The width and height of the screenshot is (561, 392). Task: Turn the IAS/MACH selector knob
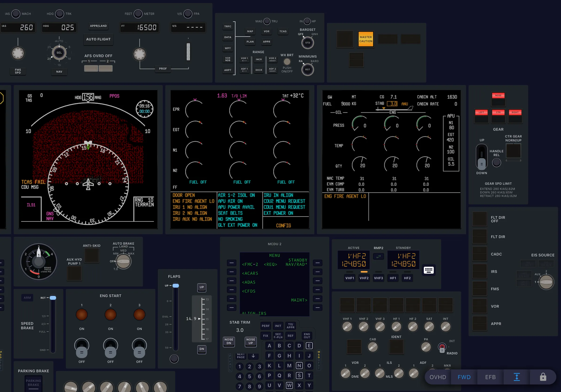[x=16, y=14]
